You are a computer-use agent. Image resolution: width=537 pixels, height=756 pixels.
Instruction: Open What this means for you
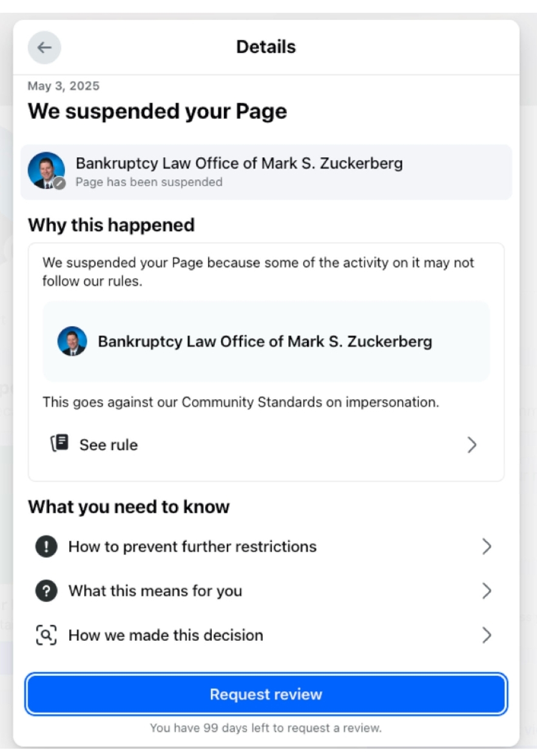[x=155, y=591]
